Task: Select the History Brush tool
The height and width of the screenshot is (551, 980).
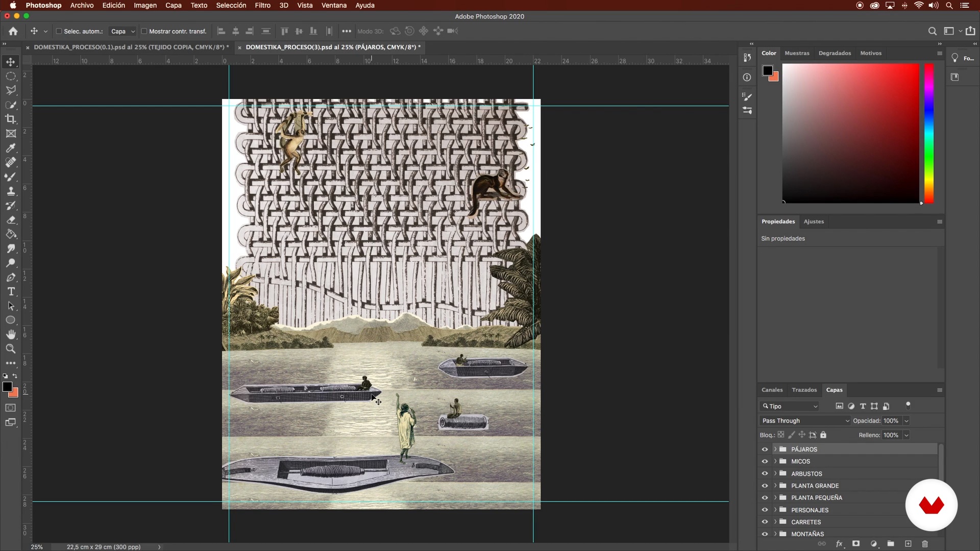Action: (x=11, y=206)
